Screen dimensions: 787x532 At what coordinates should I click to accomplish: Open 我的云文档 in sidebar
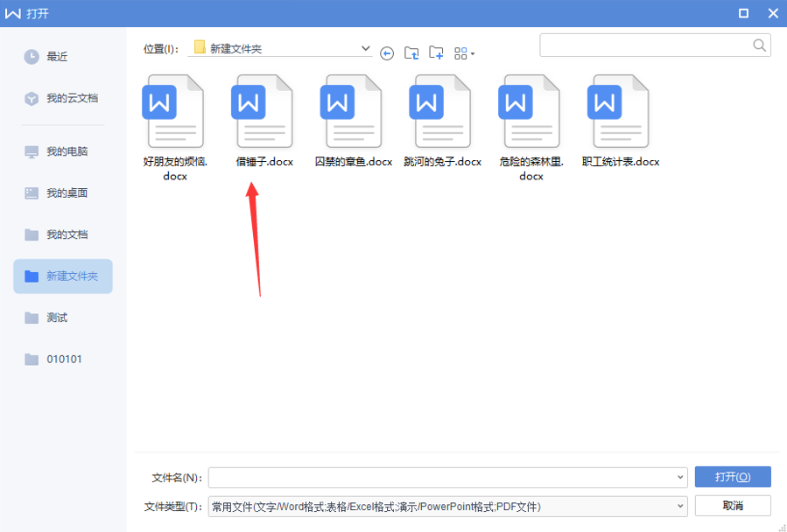(x=63, y=98)
